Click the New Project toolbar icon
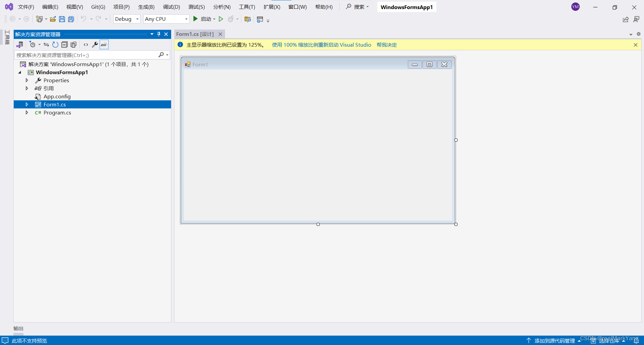The width and height of the screenshot is (644, 345). [40, 19]
